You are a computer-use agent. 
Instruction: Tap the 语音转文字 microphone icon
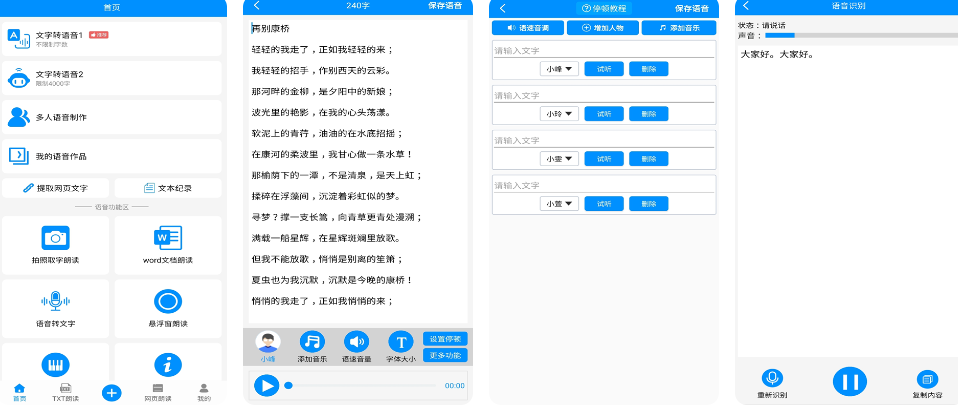click(55, 301)
